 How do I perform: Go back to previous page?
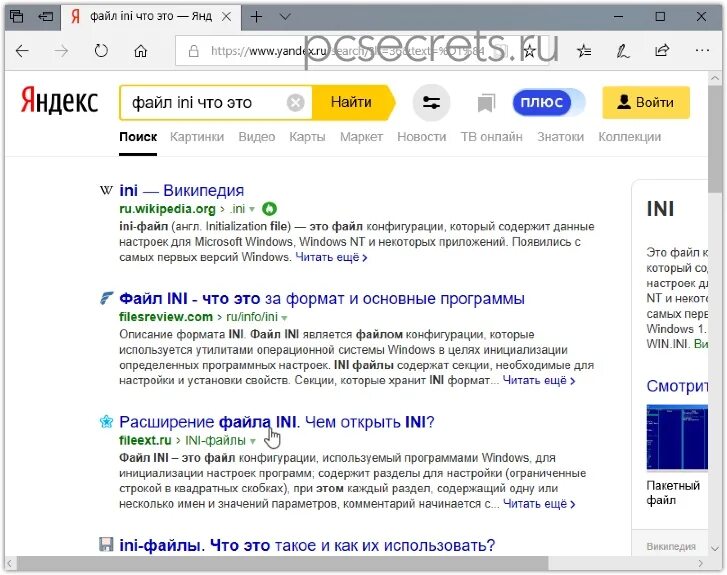tap(22, 51)
